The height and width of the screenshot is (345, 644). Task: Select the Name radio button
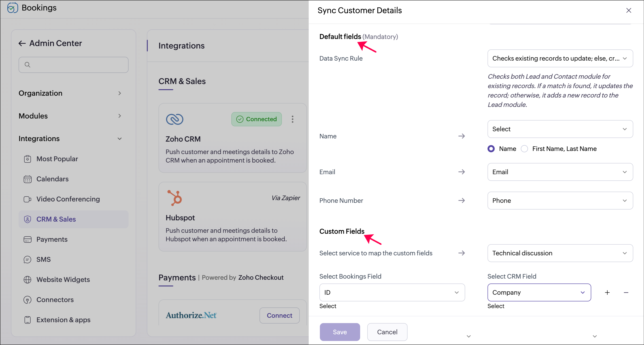tap(491, 149)
